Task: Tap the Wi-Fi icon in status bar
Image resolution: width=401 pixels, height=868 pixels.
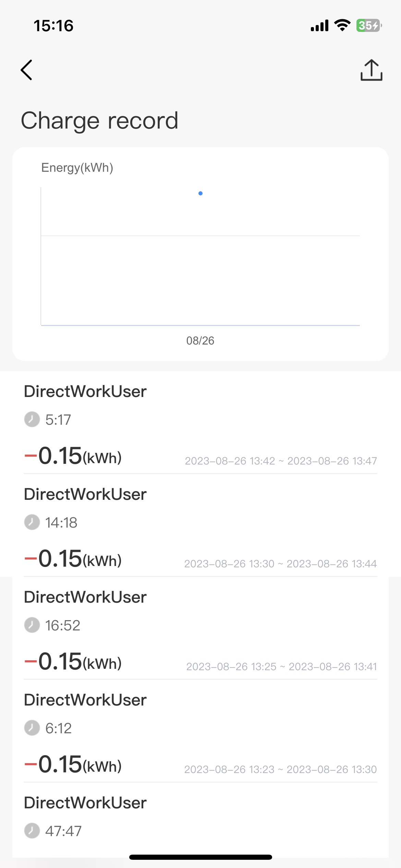Action: 342,26
